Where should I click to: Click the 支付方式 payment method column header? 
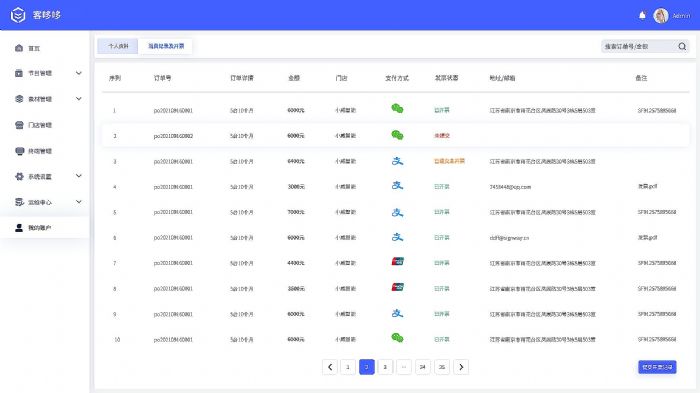click(x=397, y=78)
